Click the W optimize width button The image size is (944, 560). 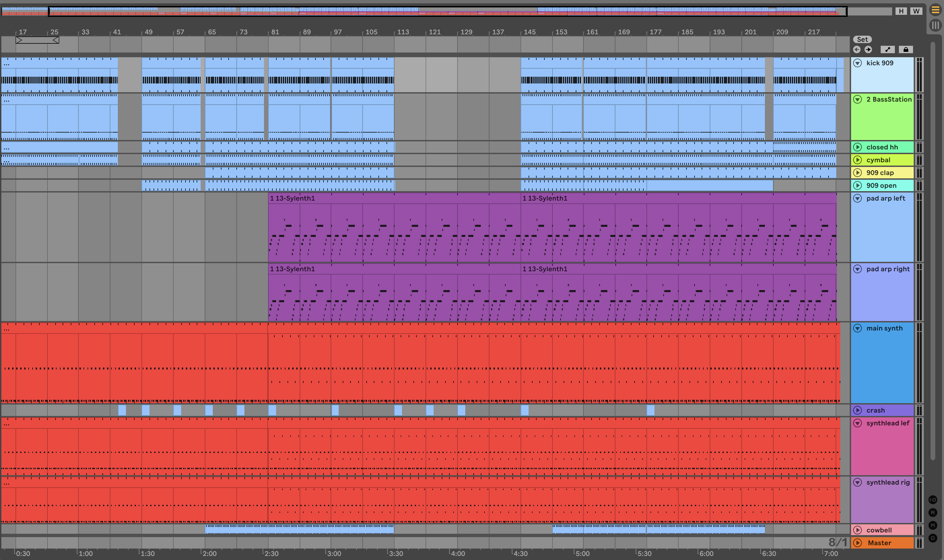916,11
